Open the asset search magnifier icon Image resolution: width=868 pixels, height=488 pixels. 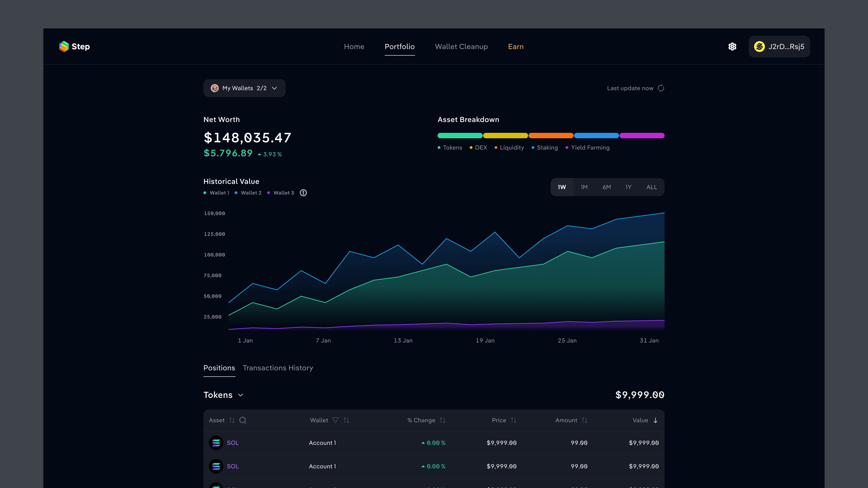(243, 420)
